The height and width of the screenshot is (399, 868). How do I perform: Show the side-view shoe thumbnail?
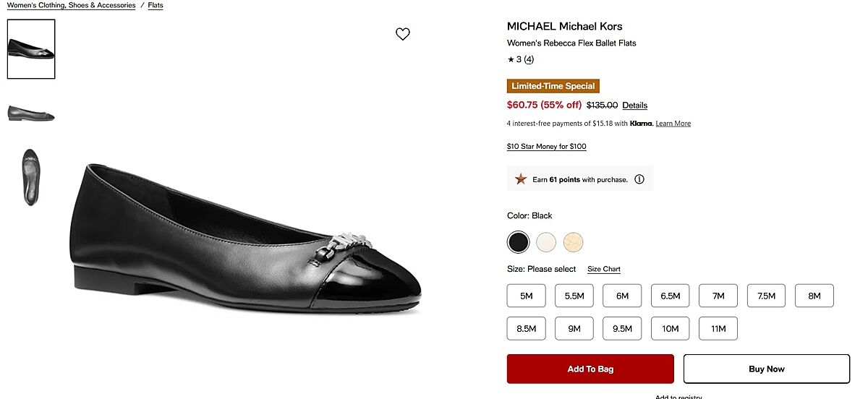(x=31, y=113)
